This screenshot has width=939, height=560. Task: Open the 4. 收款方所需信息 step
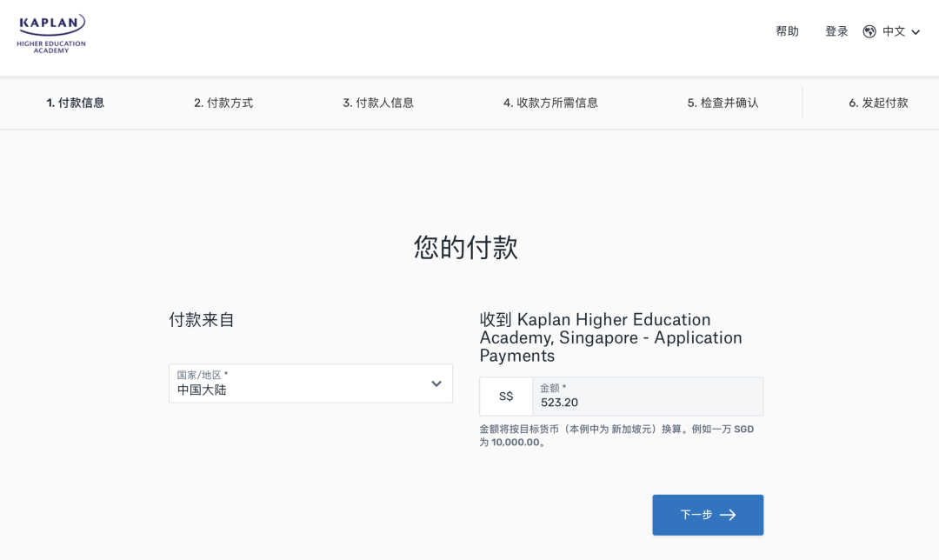[x=550, y=103]
